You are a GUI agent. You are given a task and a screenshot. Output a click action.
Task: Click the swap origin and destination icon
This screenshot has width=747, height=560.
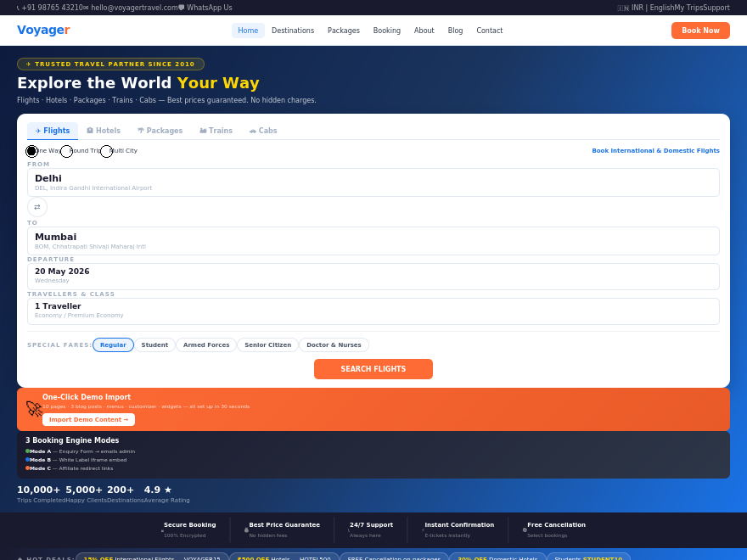click(37, 207)
